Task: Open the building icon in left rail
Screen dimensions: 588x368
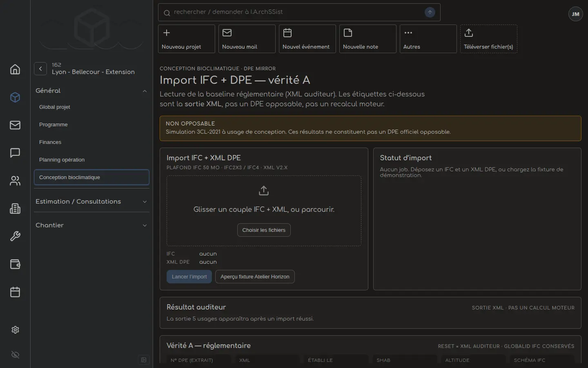Action: [x=15, y=209]
